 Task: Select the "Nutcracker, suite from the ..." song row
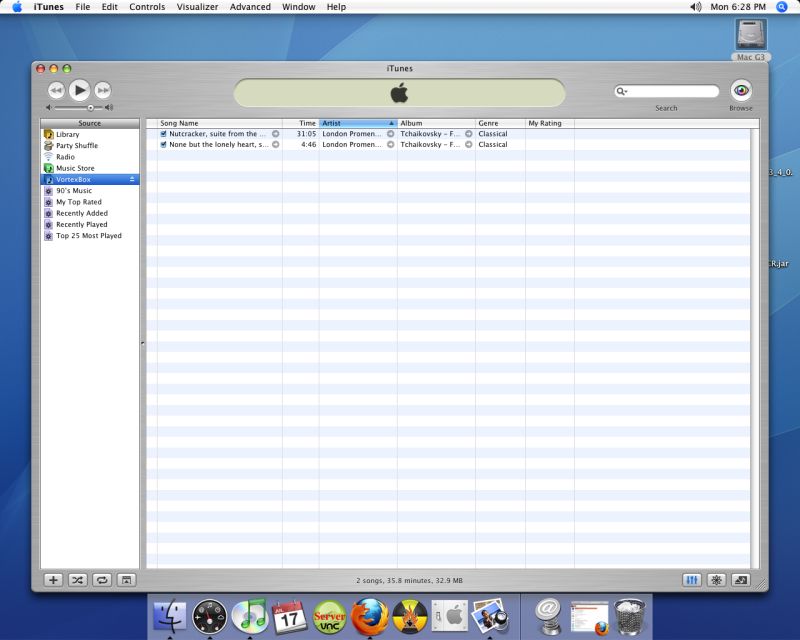[x=448, y=134]
